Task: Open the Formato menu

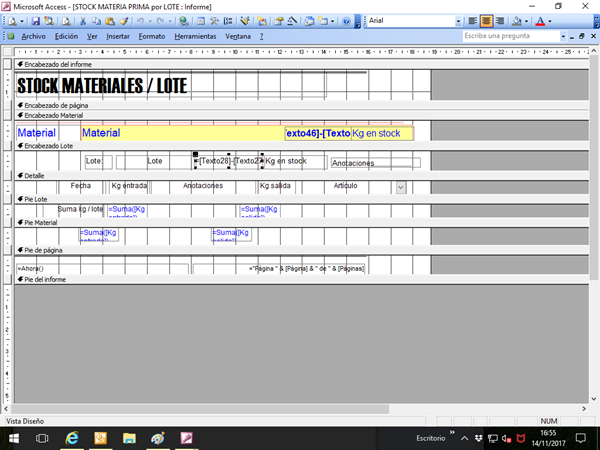Action: coord(152,36)
